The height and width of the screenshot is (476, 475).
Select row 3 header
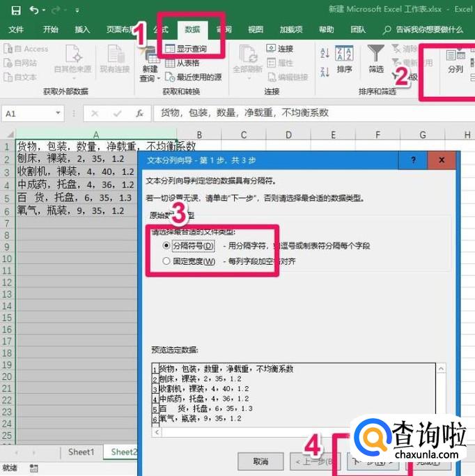click(7, 172)
